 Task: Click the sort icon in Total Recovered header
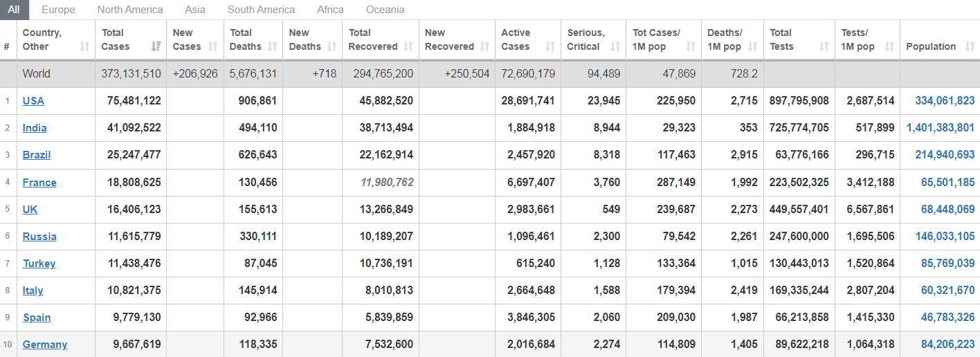click(408, 47)
